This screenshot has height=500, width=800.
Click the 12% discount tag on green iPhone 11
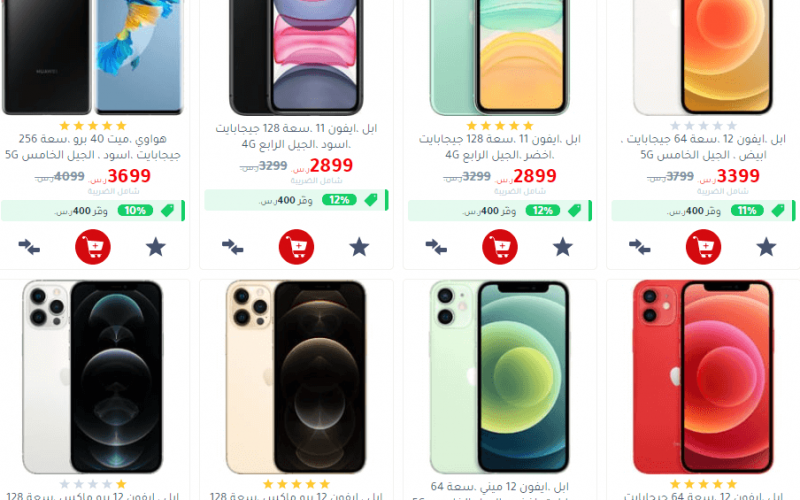click(x=543, y=210)
